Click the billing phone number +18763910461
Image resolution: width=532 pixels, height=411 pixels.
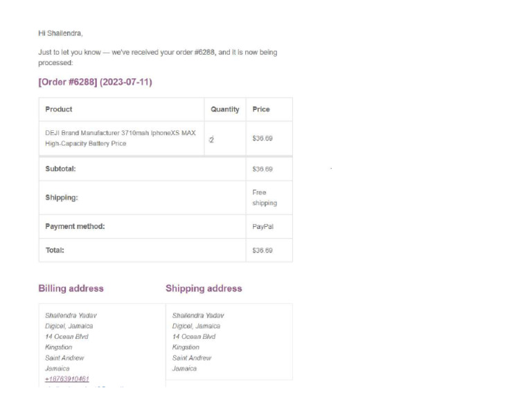pos(67,379)
